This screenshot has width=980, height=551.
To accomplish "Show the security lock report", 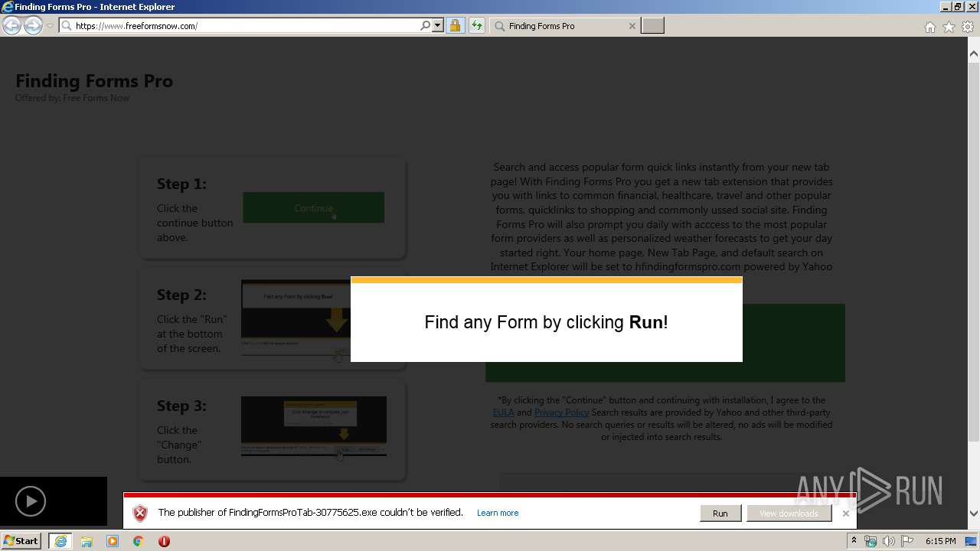I will (x=455, y=25).
